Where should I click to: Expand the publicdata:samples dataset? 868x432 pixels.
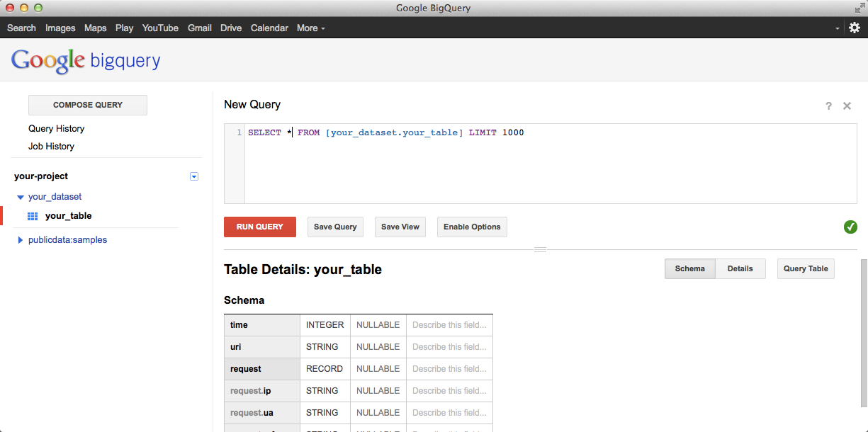[20, 239]
